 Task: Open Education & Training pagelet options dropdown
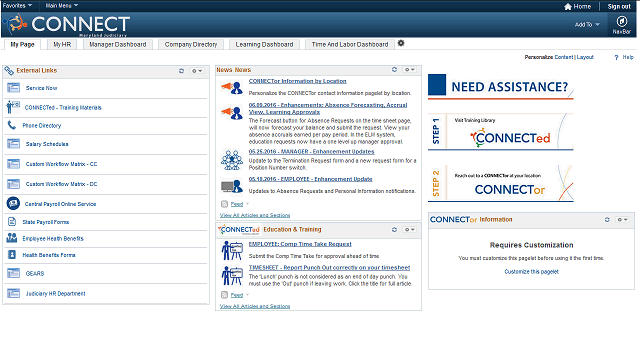pos(409,230)
